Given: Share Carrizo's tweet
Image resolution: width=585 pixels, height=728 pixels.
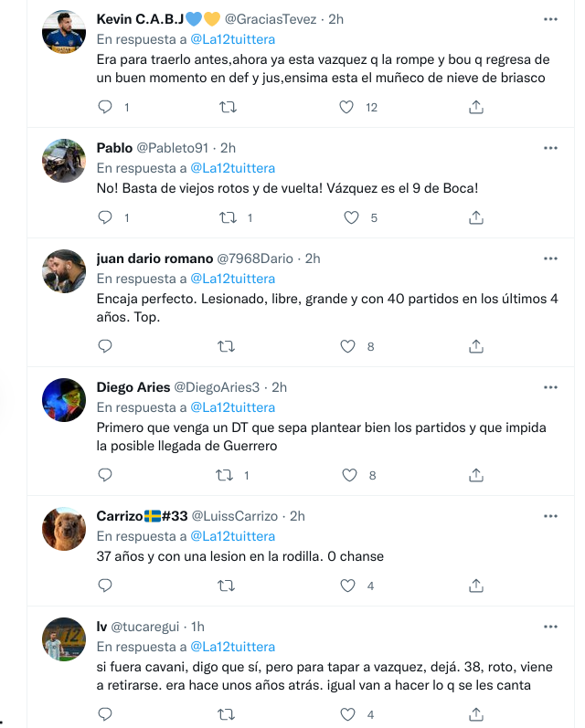Looking at the screenshot, I should coord(475,586).
